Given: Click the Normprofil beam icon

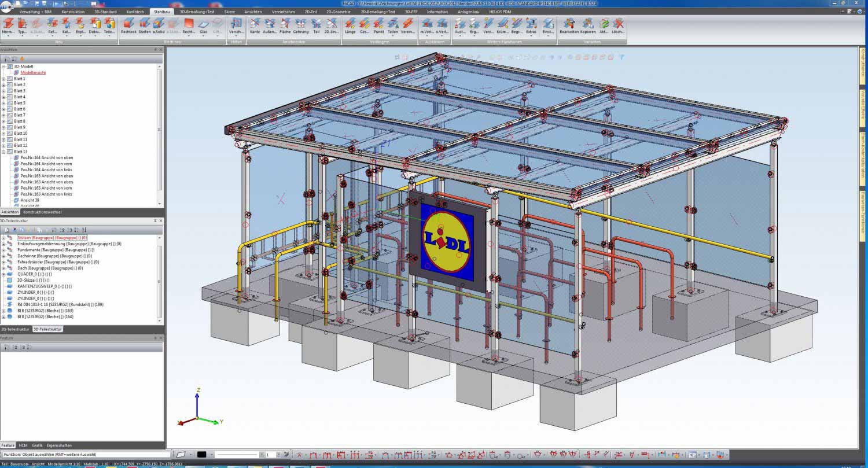Looking at the screenshot, I should tap(8, 25).
